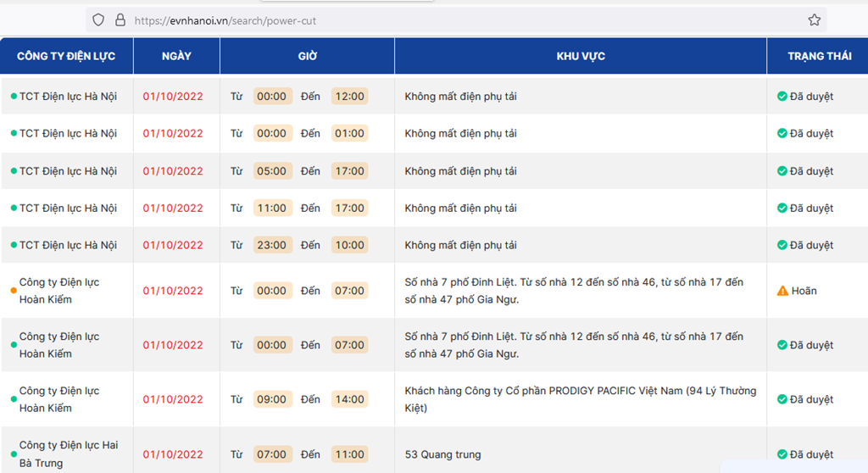Click the green check icon in 53 Quang trung row
868x473 pixels.
[782, 454]
